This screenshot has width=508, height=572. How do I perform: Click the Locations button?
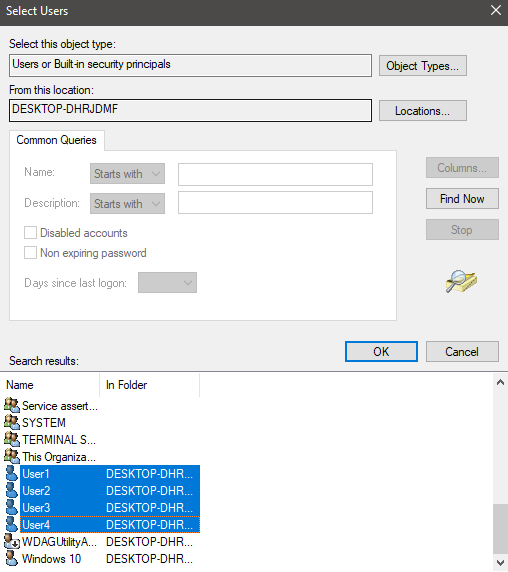(x=423, y=111)
